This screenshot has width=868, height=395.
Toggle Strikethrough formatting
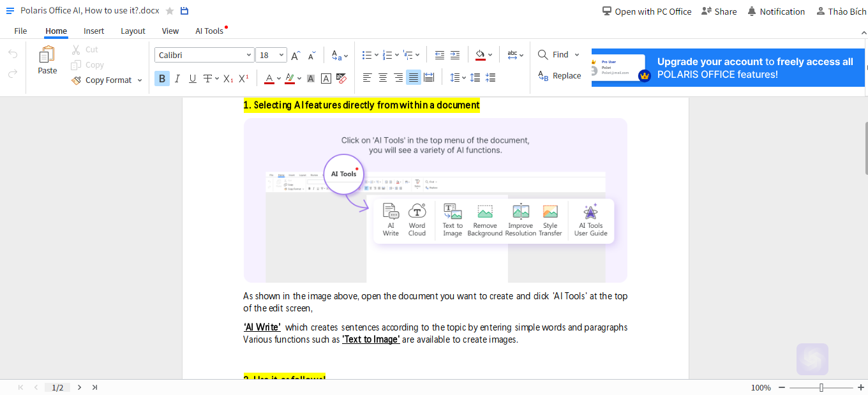pos(207,78)
